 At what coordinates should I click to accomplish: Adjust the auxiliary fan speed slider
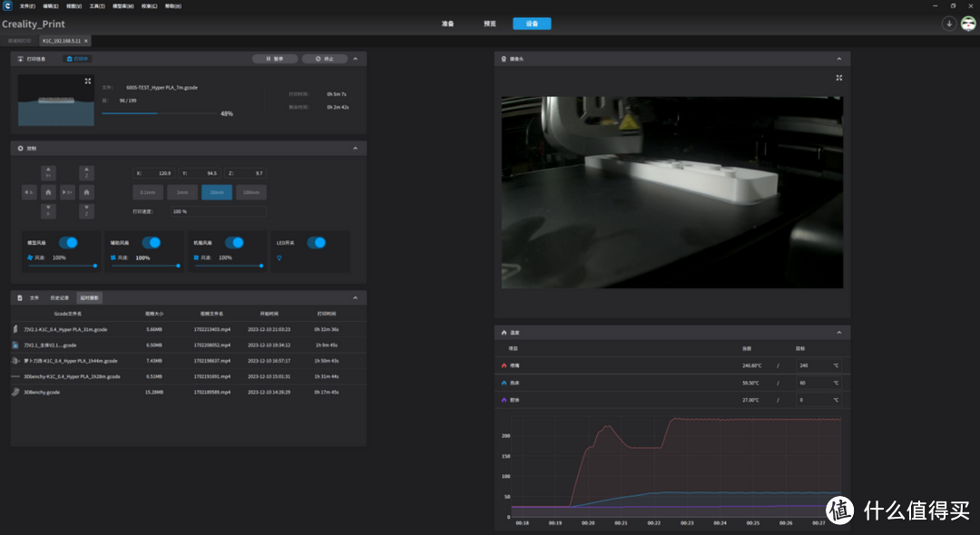pos(145,266)
